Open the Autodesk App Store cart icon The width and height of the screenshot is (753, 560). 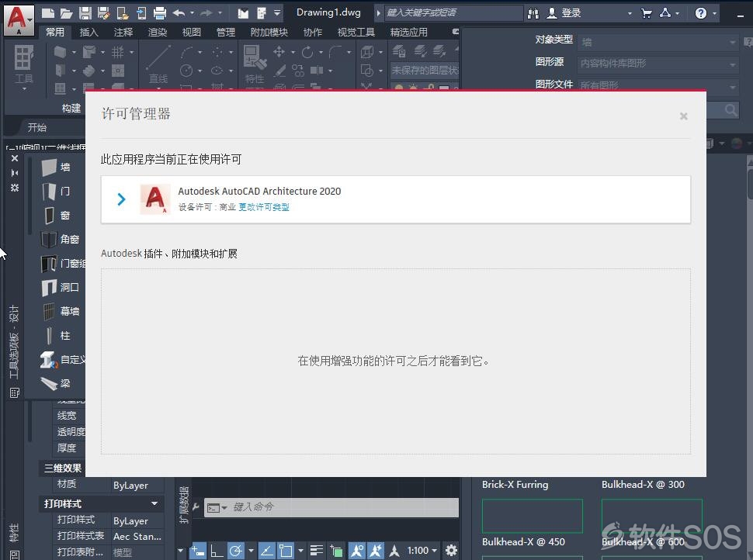click(647, 13)
